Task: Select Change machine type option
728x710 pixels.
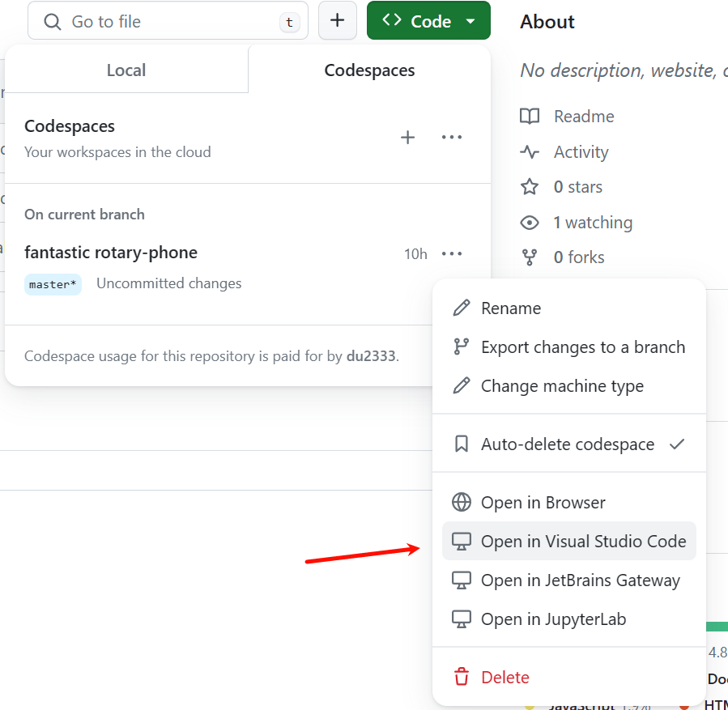Action: pyautogui.click(x=562, y=386)
